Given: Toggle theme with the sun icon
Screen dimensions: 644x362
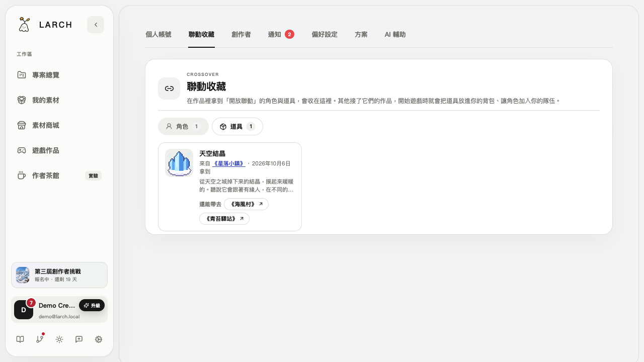Looking at the screenshot, I should (x=59, y=339).
